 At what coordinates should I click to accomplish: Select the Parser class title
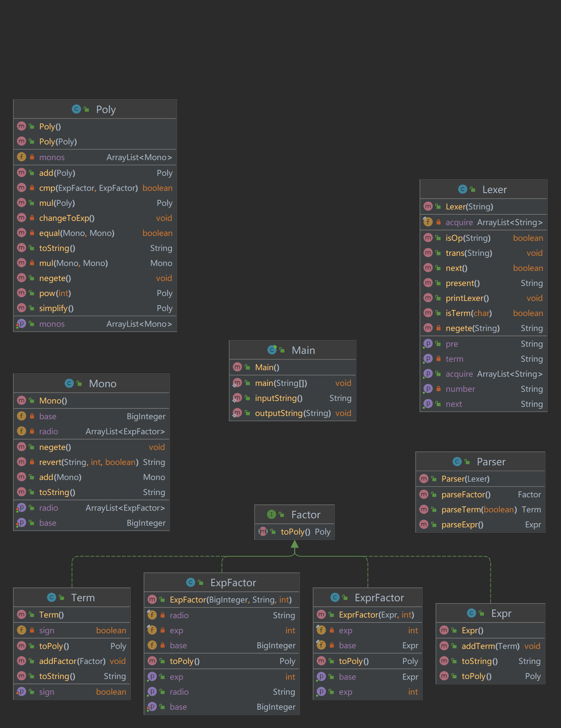point(491,462)
